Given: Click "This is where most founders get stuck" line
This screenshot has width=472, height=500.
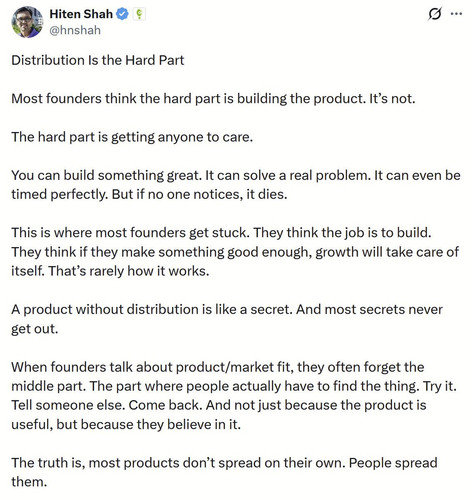Looking at the screenshot, I should point(221,233).
